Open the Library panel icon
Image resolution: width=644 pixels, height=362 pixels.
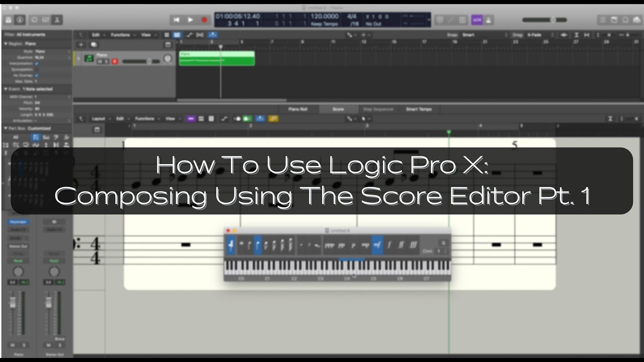click(x=9, y=20)
